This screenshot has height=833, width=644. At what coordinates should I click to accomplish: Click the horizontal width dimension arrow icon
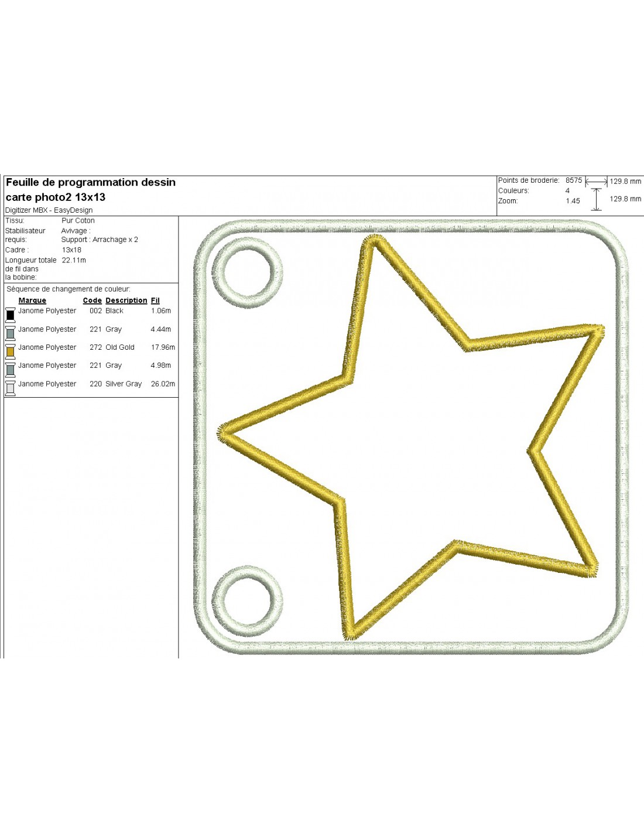click(x=596, y=182)
